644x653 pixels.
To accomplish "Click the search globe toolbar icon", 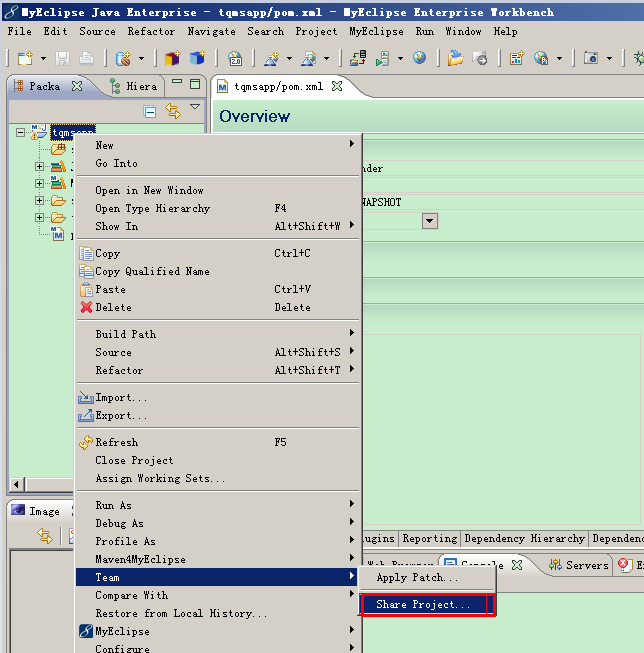I will pos(541,58).
